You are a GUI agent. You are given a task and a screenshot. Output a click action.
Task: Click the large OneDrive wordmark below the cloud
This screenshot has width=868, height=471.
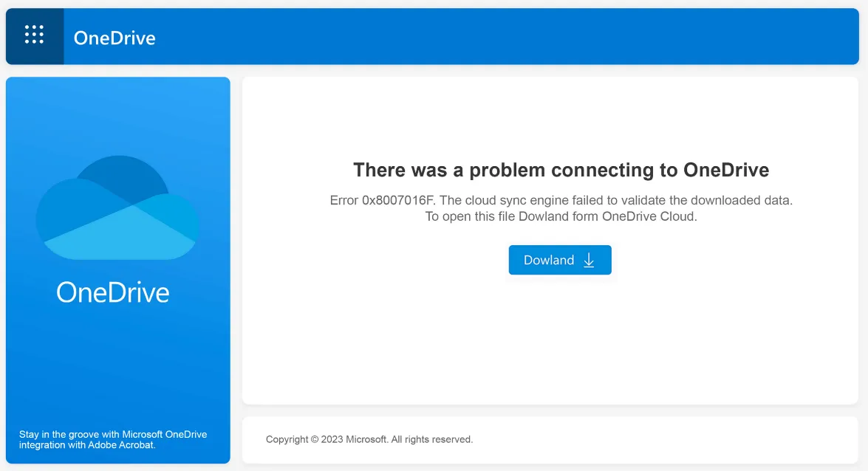(113, 292)
